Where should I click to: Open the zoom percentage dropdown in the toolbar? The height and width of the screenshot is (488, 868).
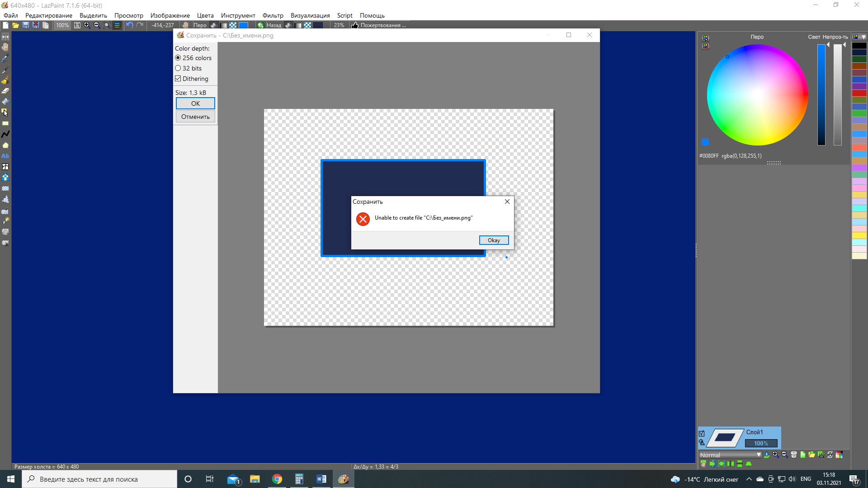[x=62, y=25]
